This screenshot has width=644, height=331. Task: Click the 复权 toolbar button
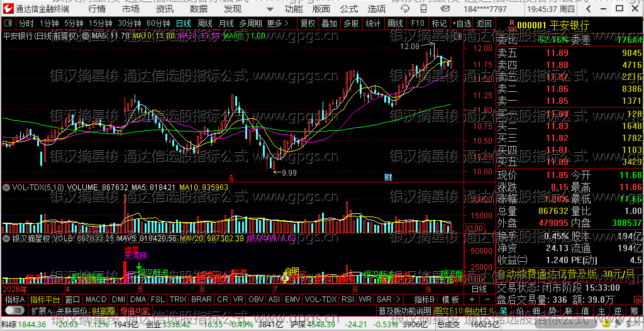[x=308, y=23]
